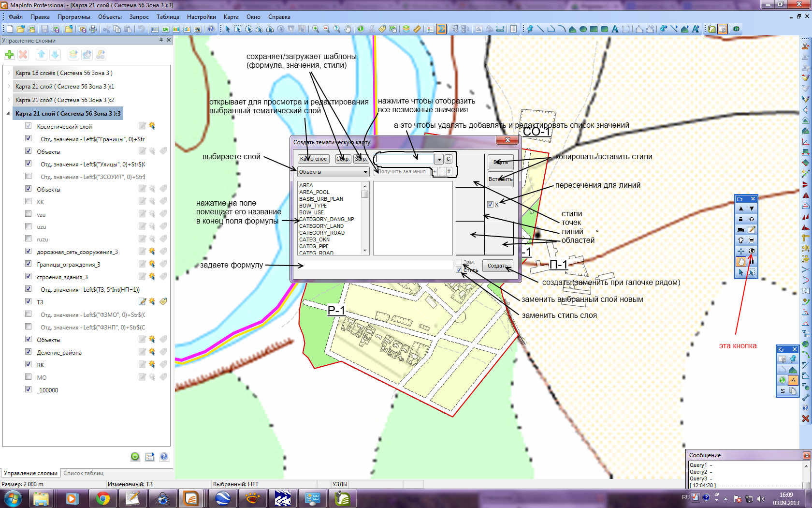Toggle the Statistics sigma button
Screen dimensions: 812x508
[441, 29]
